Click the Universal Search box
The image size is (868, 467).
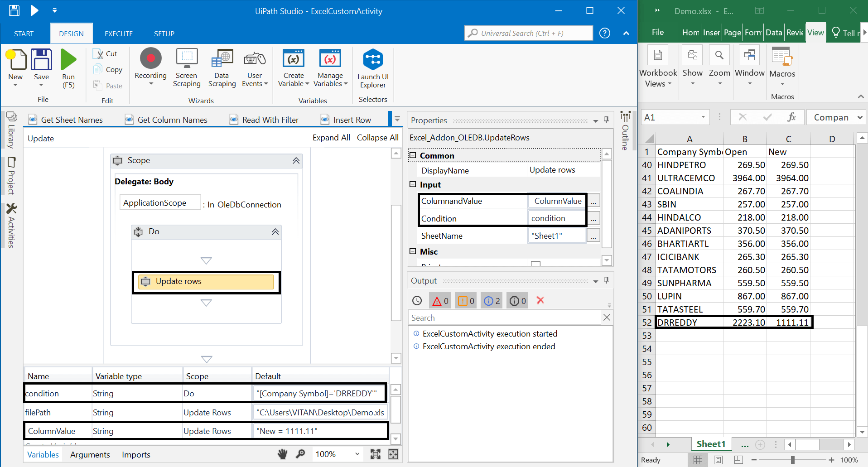coord(528,33)
